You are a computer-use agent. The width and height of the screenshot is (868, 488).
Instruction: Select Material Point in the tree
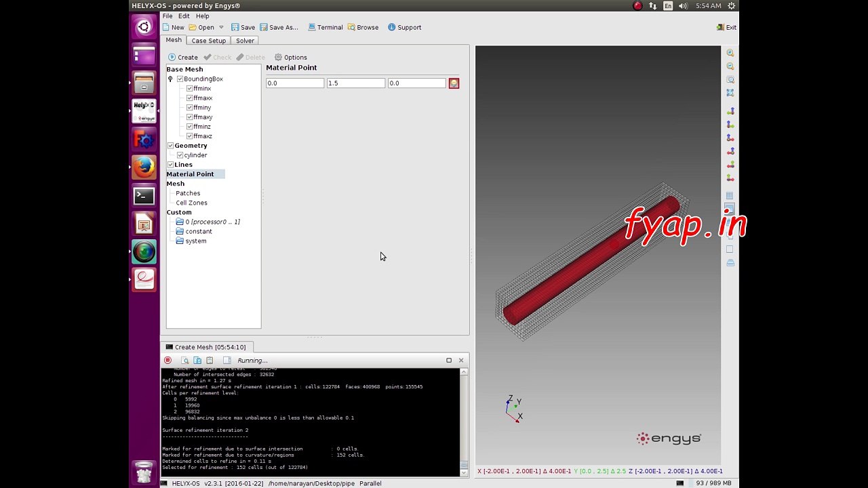(190, 174)
